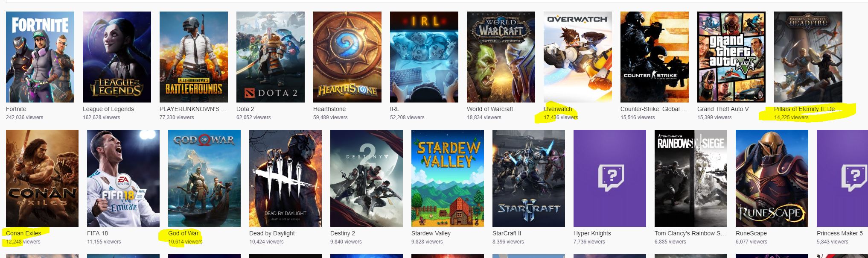Open the Conan Exiles title link
Screen dimensions: 868x258
click(23, 233)
